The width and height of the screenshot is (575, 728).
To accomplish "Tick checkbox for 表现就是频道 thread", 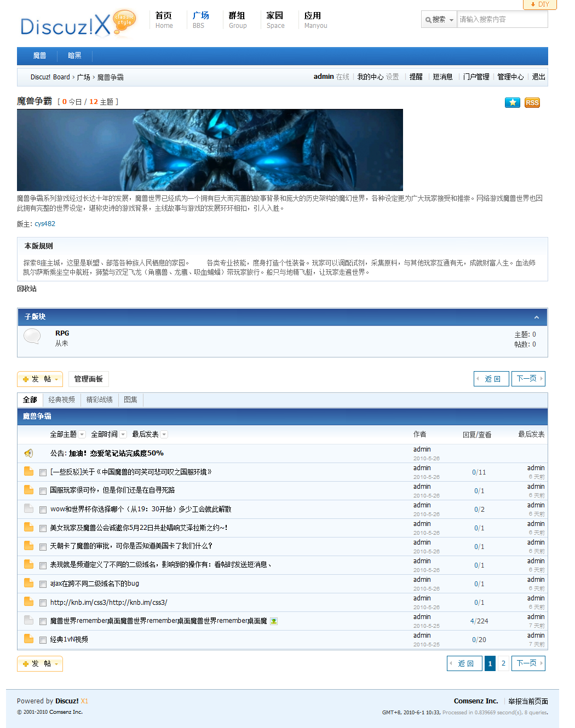I will click(x=43, y=565).
